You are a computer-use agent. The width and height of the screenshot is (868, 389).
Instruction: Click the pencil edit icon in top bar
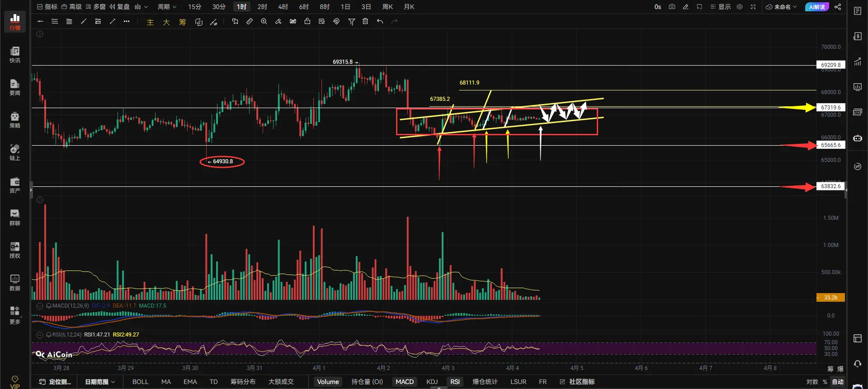point(685,7)
